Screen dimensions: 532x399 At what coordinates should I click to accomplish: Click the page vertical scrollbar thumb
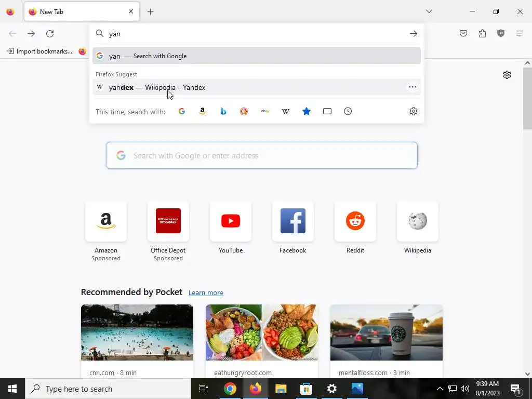click(527, 98)
